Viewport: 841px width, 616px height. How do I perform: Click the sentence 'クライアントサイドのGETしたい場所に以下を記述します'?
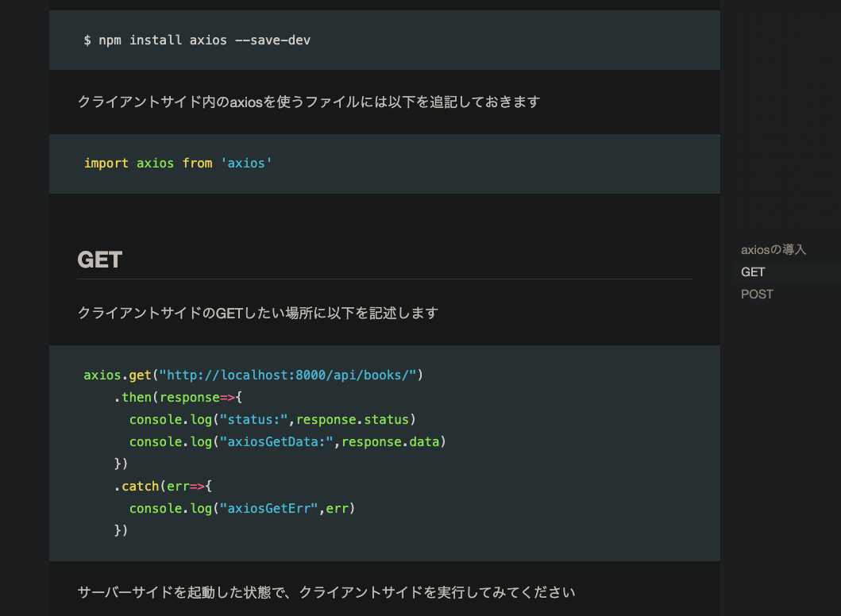(257, 313)
